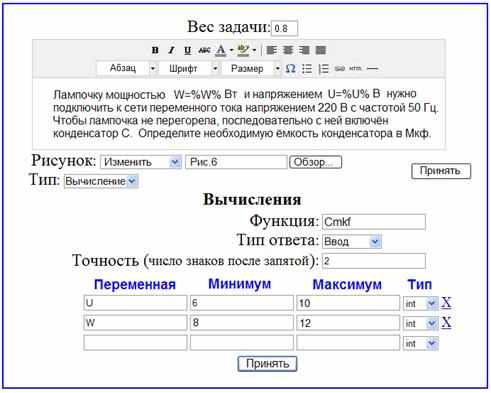The height and width of the screenshot is (393, 491).
Task: Open the Тип Вычисление dropdown
Action: coord(101,181)
